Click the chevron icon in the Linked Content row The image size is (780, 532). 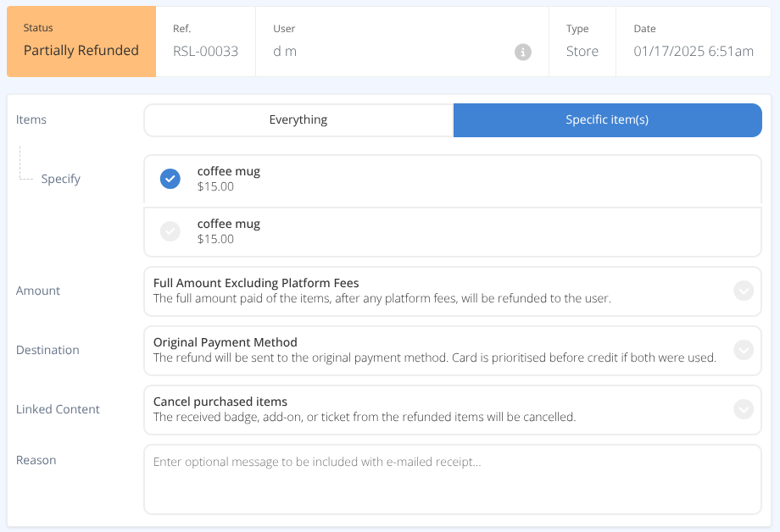pyautogui.click(x=743, y=409)
